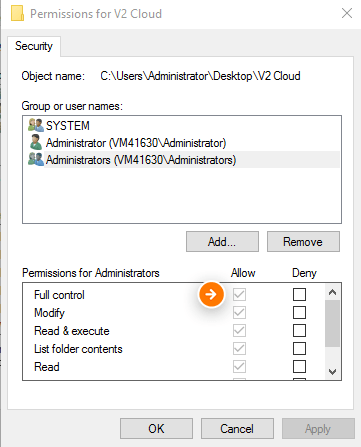
Task: Click the Cancel button
Action: [237, 428]
